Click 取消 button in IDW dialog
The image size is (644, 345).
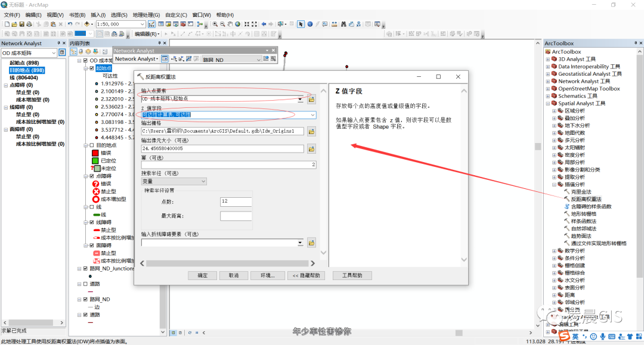[234, 276]
